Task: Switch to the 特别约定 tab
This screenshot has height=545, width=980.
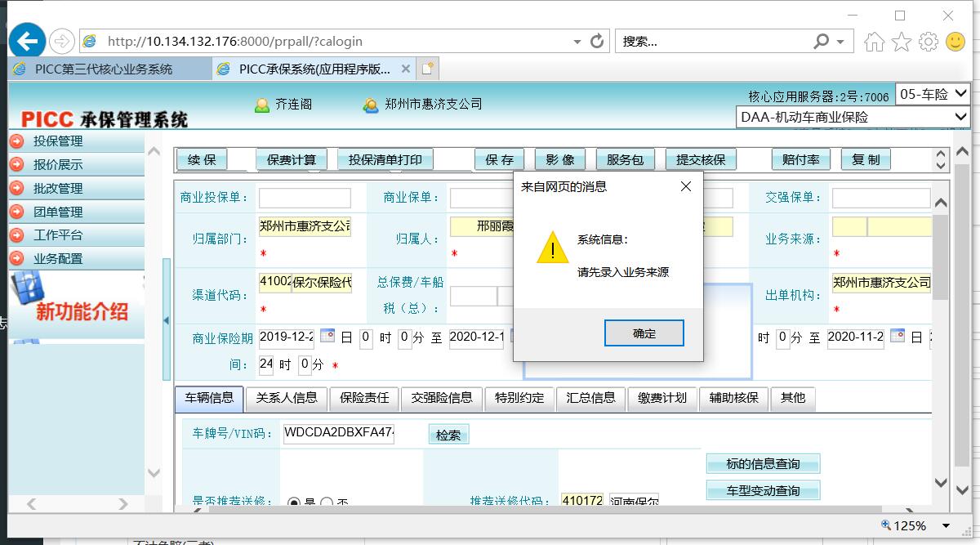Action: pos(519,398)
